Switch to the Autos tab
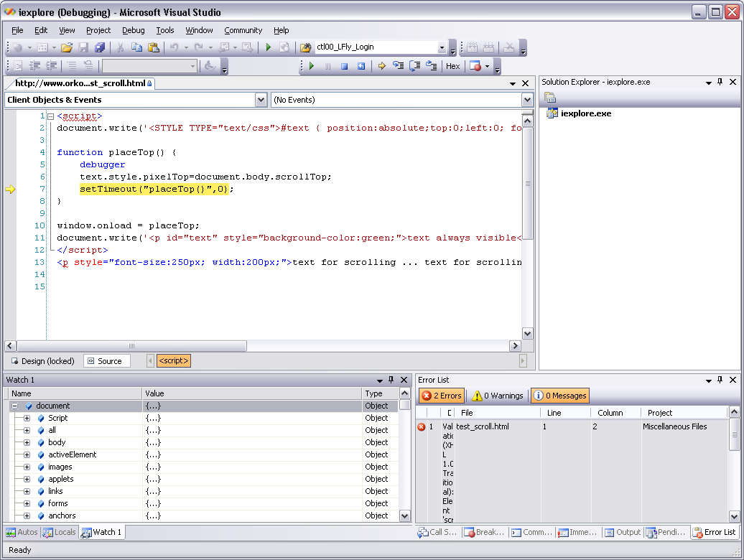Screen dimensions: 744x560 coord(22,532)
